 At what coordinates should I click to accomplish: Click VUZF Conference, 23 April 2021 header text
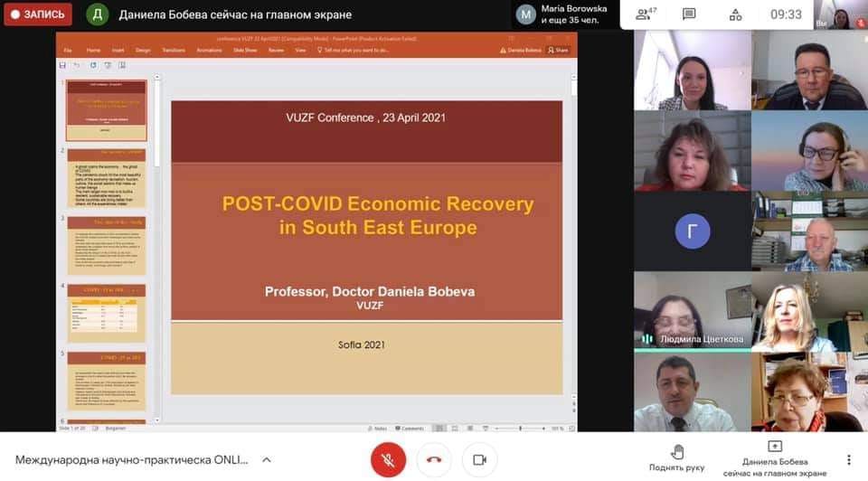click(x=366, y=118)
